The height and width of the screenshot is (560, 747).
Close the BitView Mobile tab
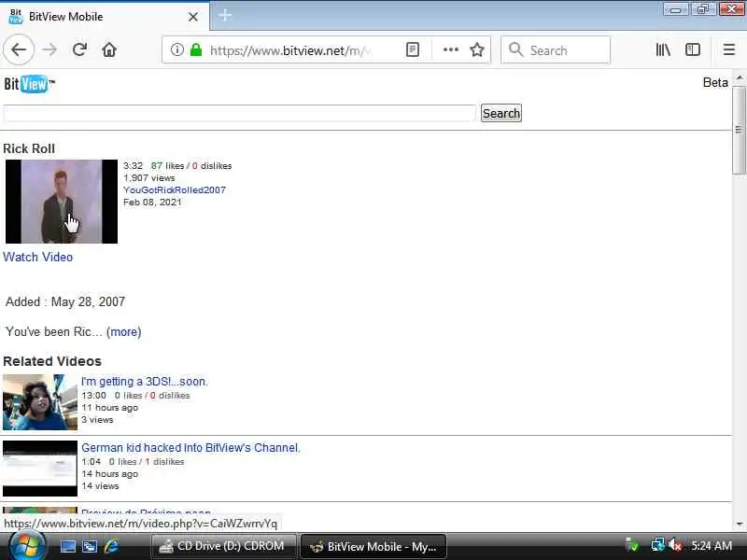(x=193, y=17)
